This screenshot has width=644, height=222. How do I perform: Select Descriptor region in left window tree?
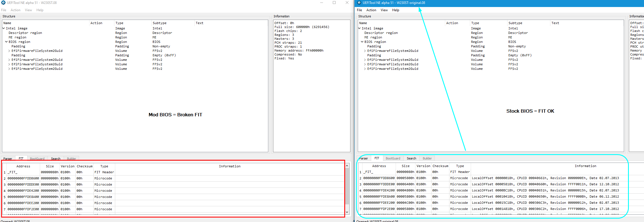25,33
